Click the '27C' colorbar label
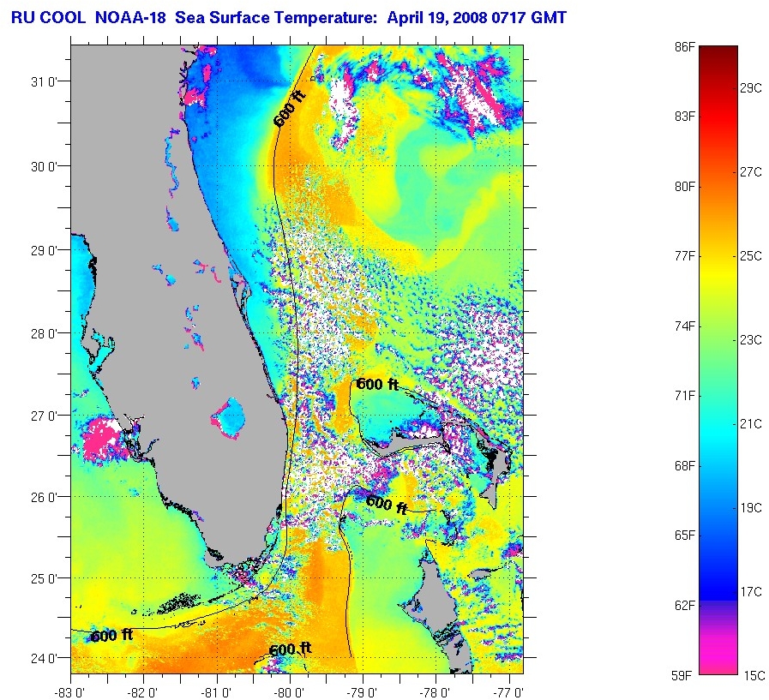This screenshot has height=700, width=769. (x=750, y=172)
